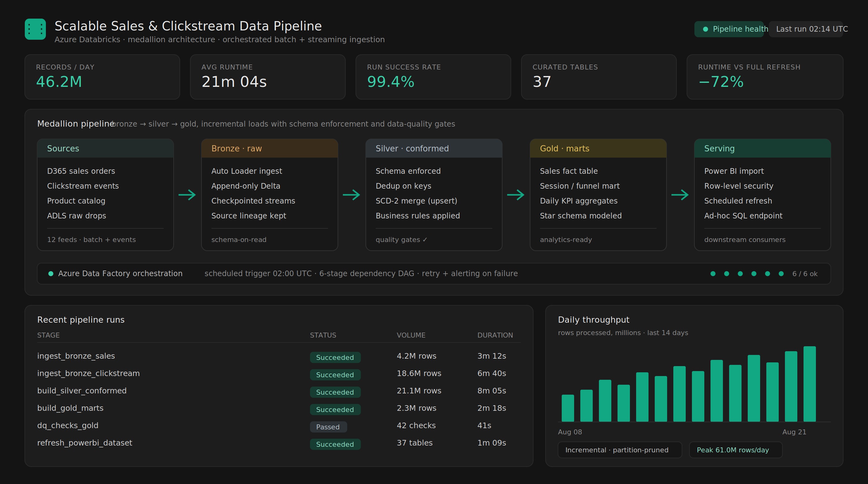
Task: Click ADLS raw drops source item
Action: point(77,216)
